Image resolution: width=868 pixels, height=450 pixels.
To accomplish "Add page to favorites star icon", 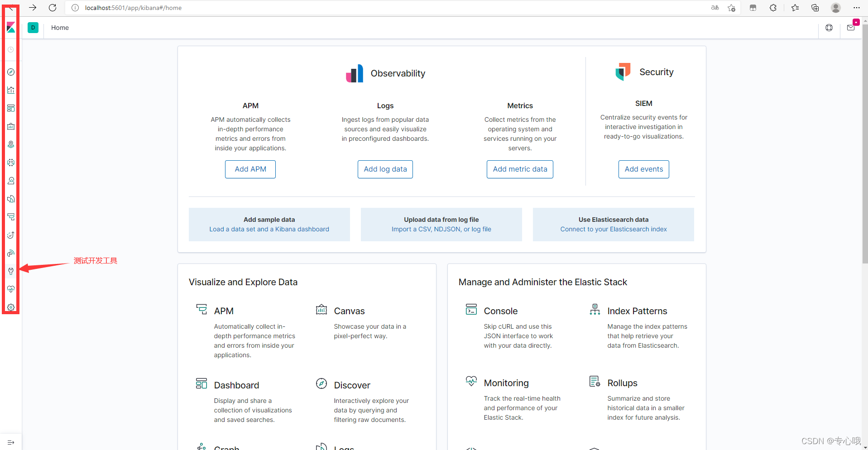I will click(731, 8).
